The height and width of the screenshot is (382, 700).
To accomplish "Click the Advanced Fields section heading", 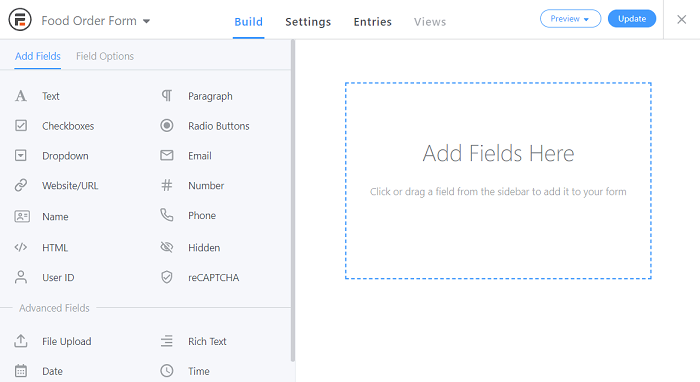I will coord(54,308).
